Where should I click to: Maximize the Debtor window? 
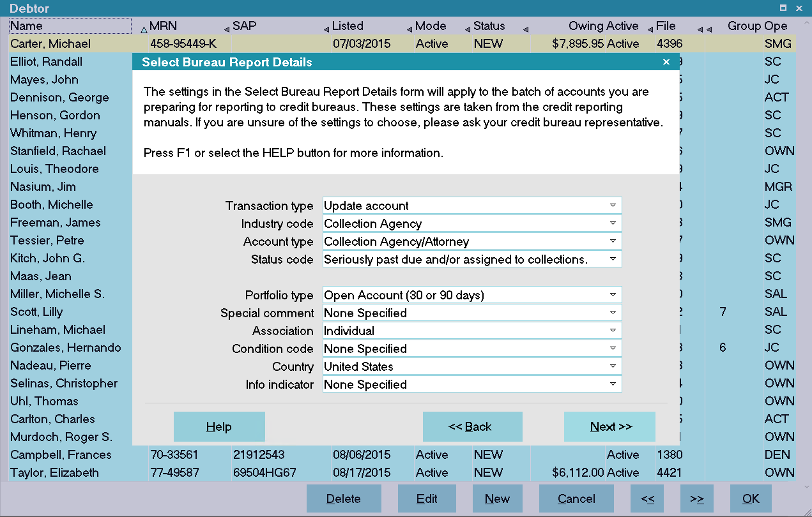783,8
